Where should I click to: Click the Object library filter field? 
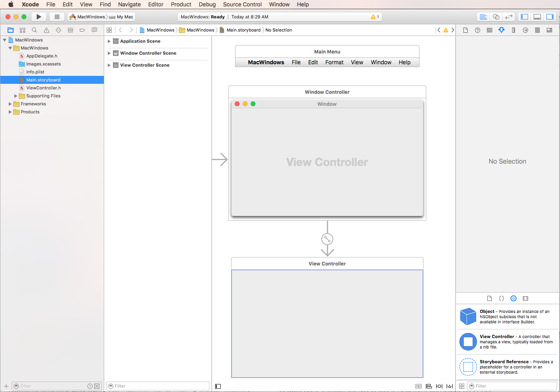pyautogui.click(x=512, y=386)
